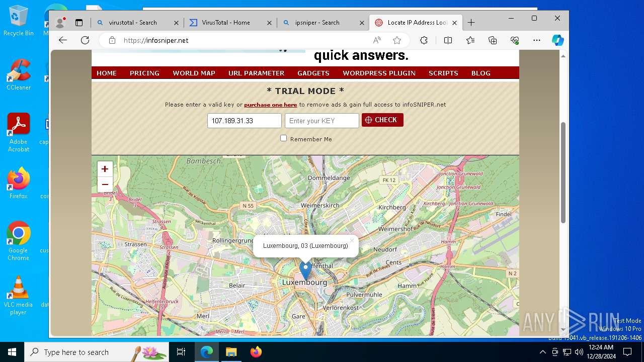Open the SCRIPTS menu item

[x=443, y=73]
